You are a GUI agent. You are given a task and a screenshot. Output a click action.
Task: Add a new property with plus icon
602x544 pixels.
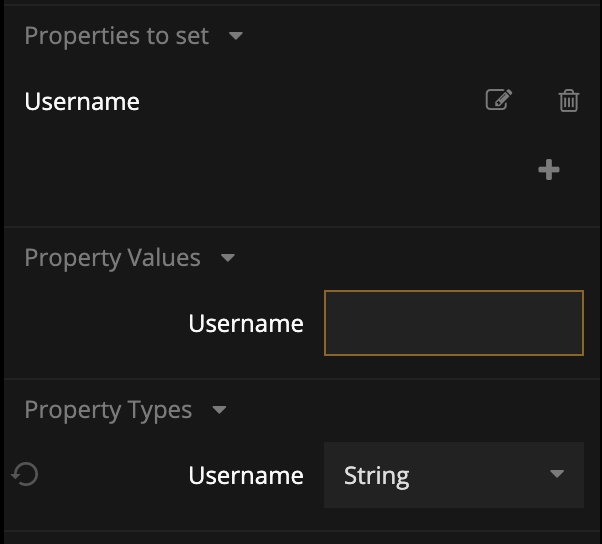point(549,170)
